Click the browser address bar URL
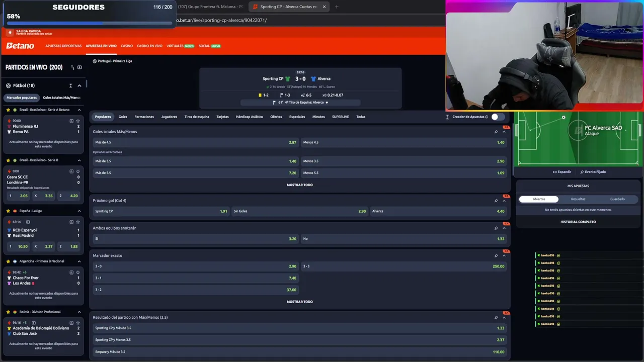Image resolution: width=644 pixels, height=362 pixels. (221, 21)
